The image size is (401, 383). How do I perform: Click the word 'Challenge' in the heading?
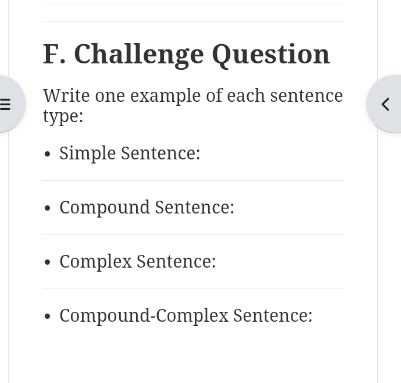coord(139,55)
